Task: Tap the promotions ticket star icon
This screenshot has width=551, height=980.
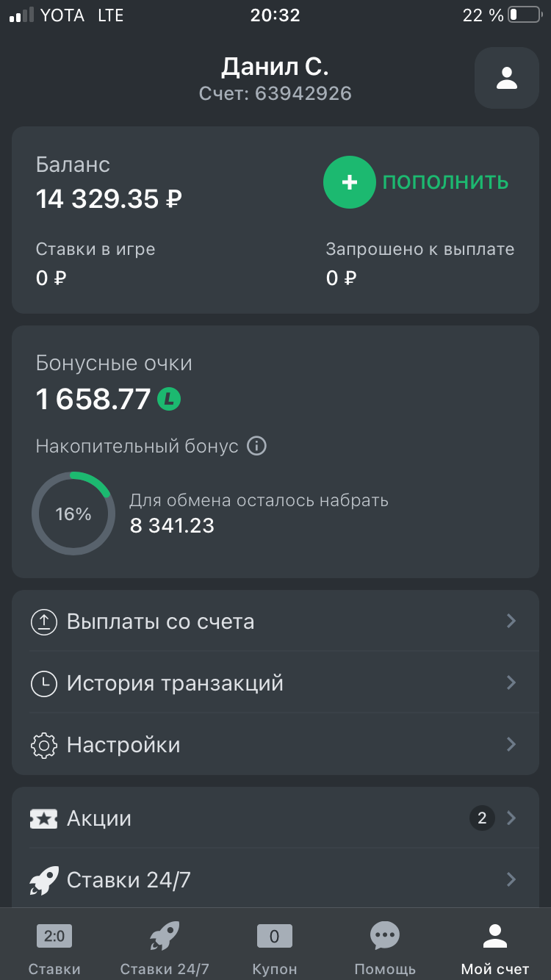Action: tap(44, 818)
